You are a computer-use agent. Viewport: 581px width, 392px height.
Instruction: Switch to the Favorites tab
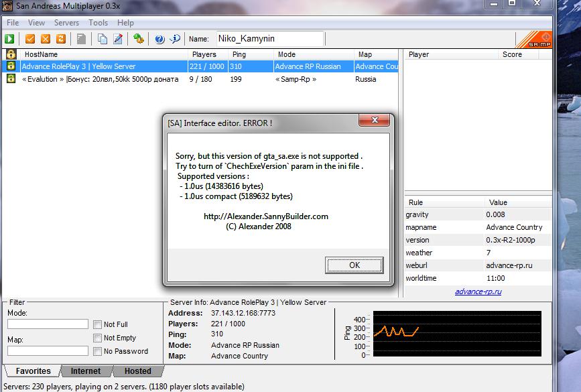pos(33,371)
